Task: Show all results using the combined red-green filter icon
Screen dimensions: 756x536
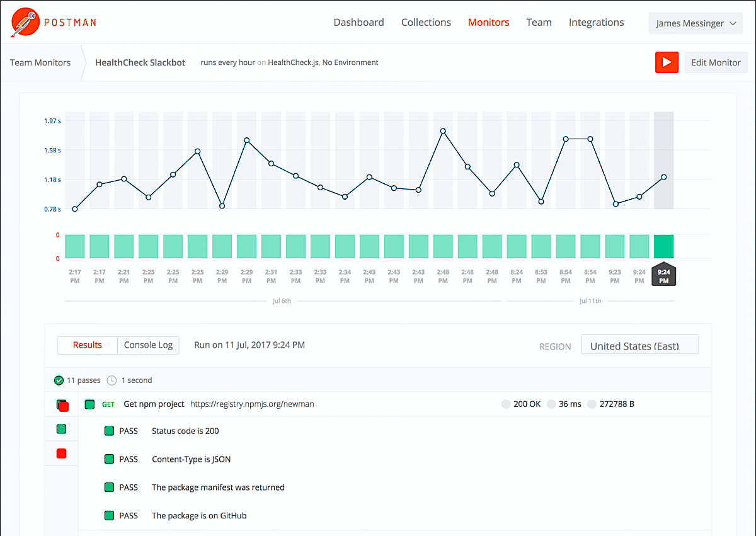Action: pos(62,405)
